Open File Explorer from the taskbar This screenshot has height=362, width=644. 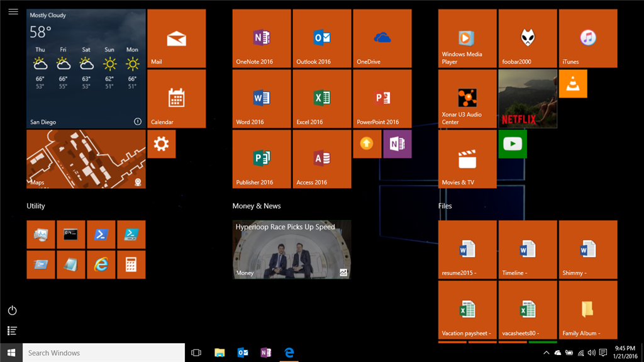pos(219,353)
